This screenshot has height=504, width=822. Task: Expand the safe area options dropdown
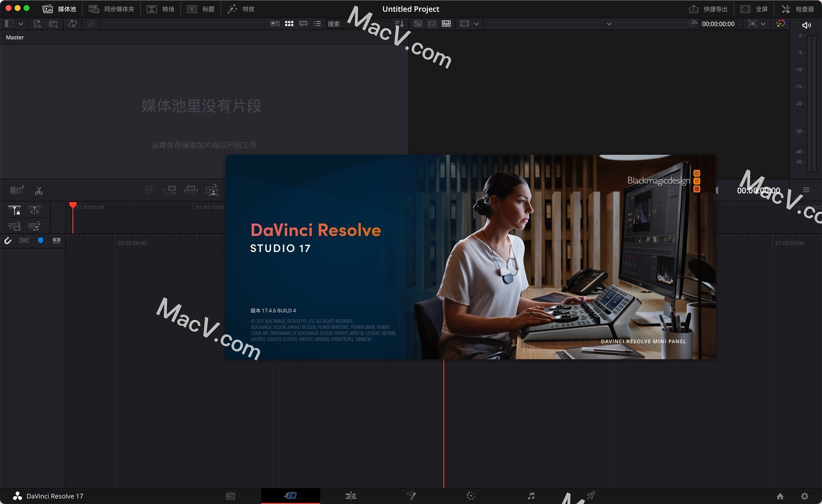pyautogui.click(x=763, y=24)
